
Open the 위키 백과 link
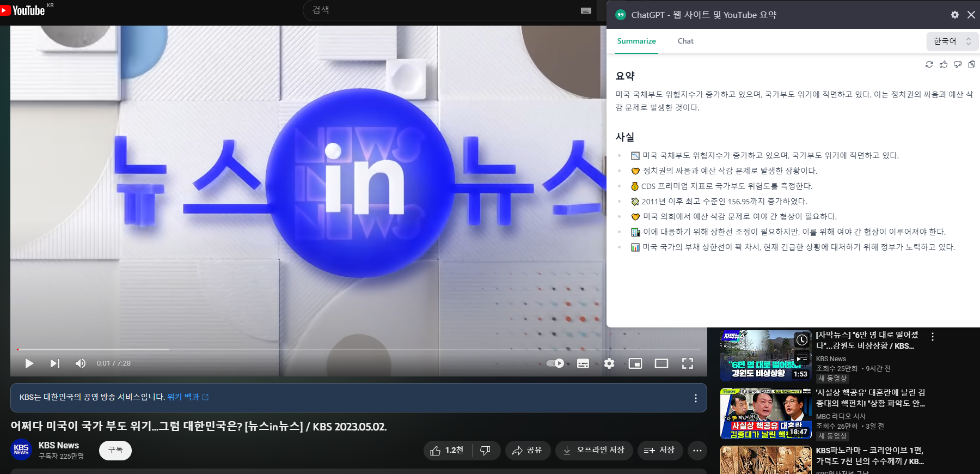(188, 397)
